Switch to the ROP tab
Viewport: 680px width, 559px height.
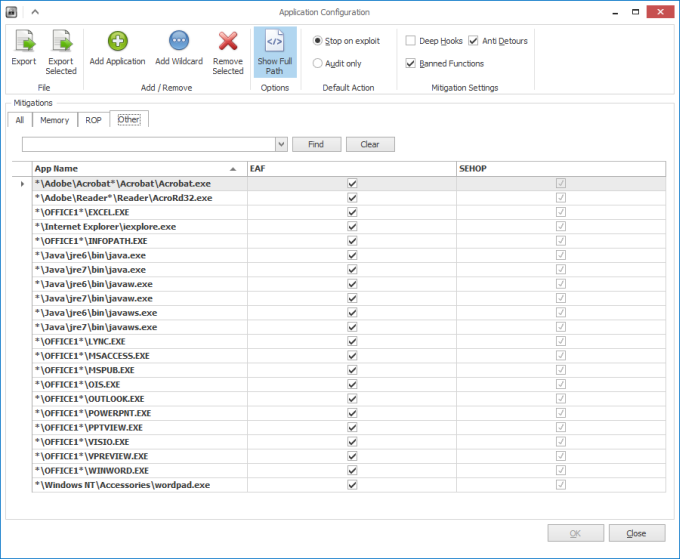[x=93, y=120]
